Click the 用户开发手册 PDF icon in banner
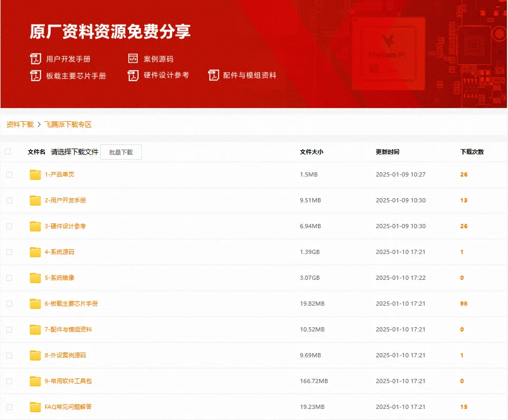The image size is (508, 420). point(35,59)
